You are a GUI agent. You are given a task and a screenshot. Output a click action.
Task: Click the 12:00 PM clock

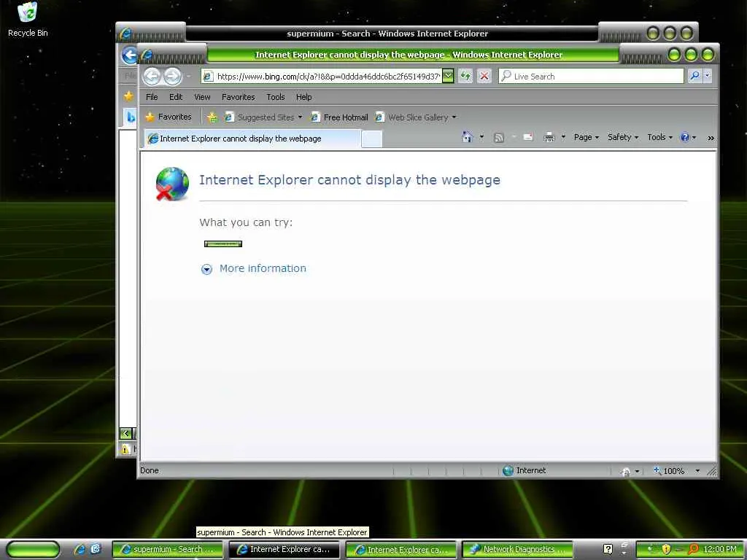click(720, 549)
